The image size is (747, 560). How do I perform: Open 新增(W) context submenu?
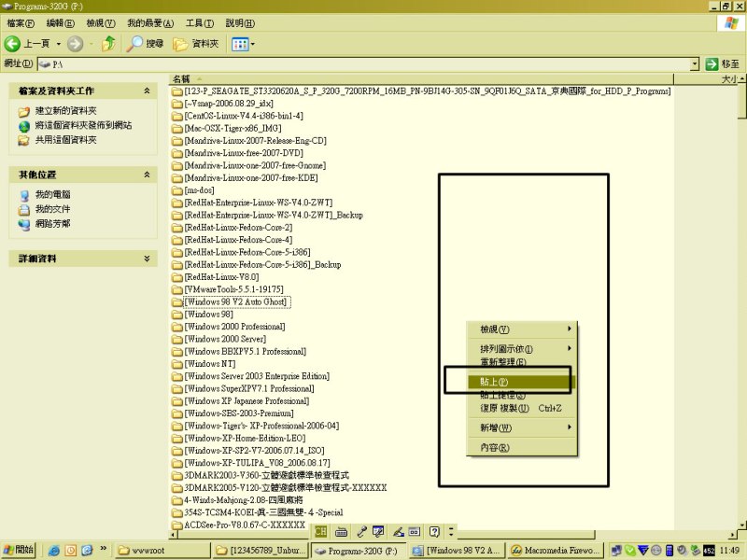522,427
